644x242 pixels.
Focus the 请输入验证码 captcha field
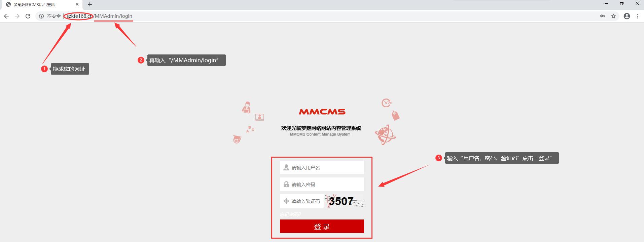302,201
